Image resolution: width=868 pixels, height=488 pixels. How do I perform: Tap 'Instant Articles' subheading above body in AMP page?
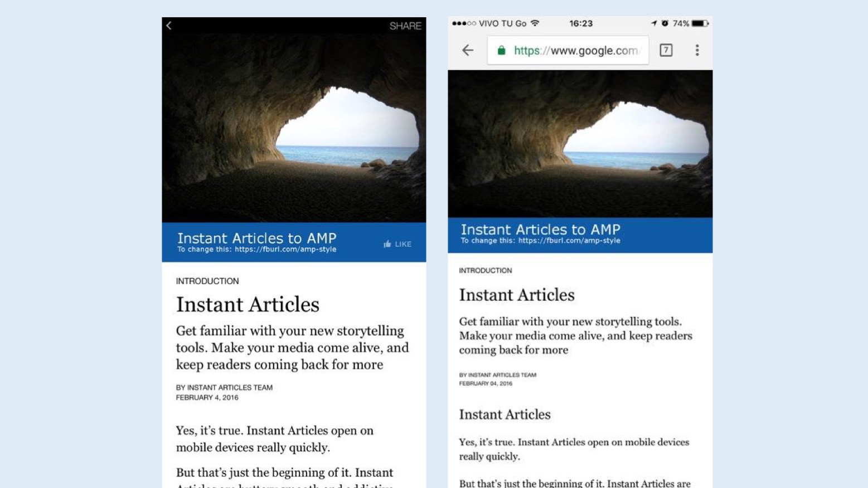coord(505,414)
